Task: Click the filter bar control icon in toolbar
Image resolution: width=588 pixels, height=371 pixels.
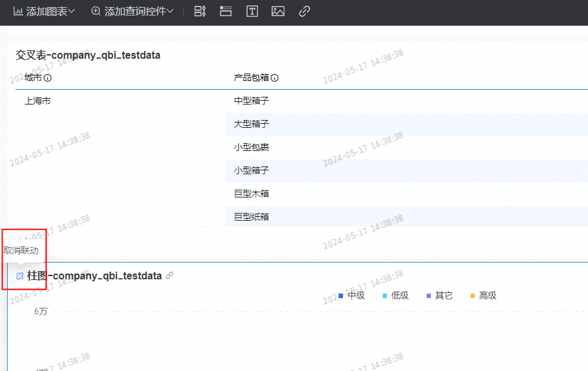Action: tap(200, 11)
